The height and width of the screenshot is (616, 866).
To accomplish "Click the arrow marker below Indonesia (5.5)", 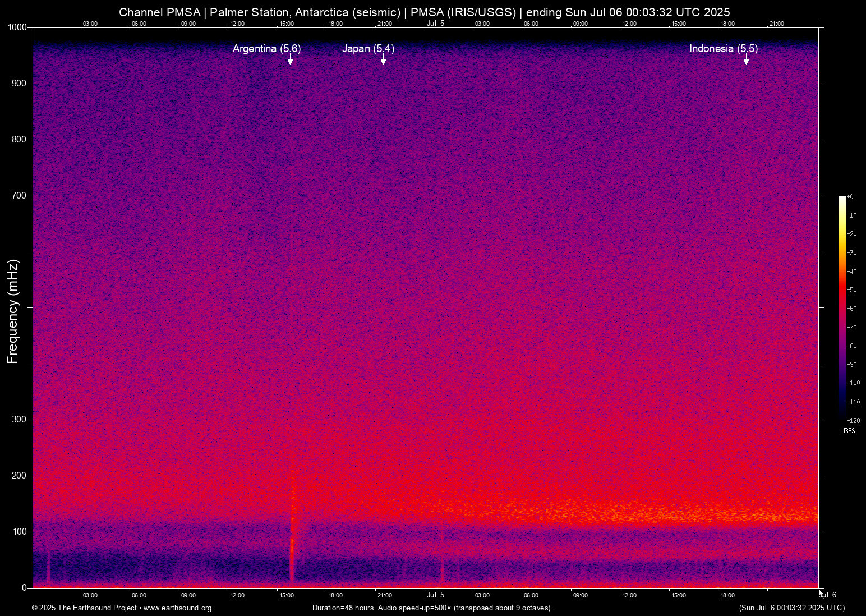I will coord(747,61).
